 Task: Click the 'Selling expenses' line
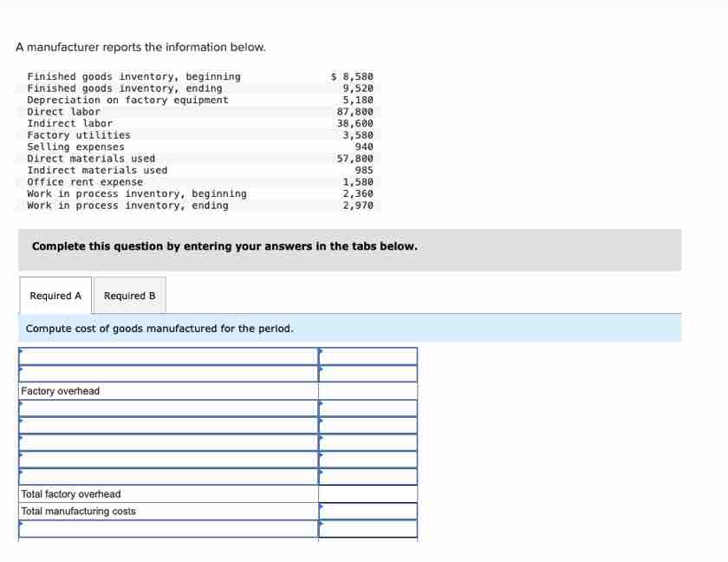(76, 147)
